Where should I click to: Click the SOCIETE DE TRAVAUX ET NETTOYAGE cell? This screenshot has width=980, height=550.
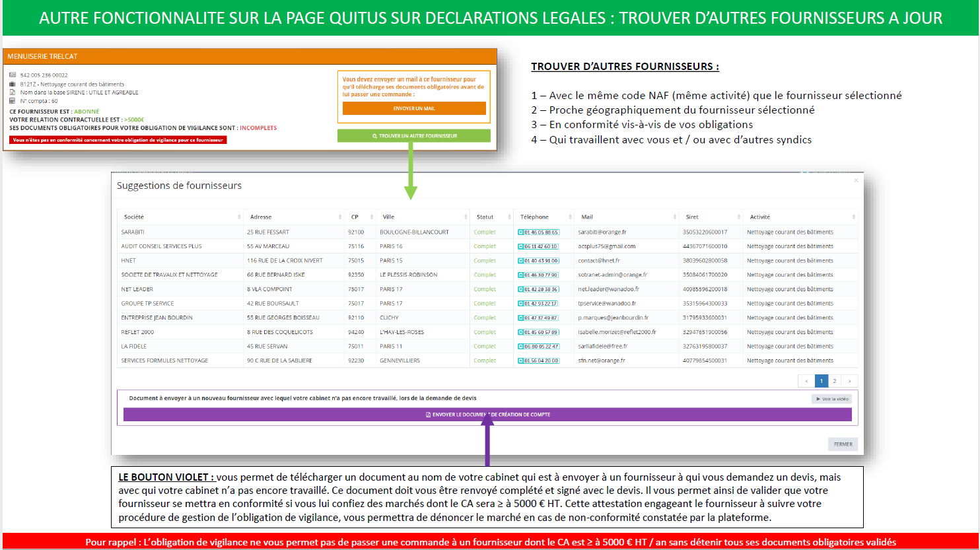tap(169, 275)
